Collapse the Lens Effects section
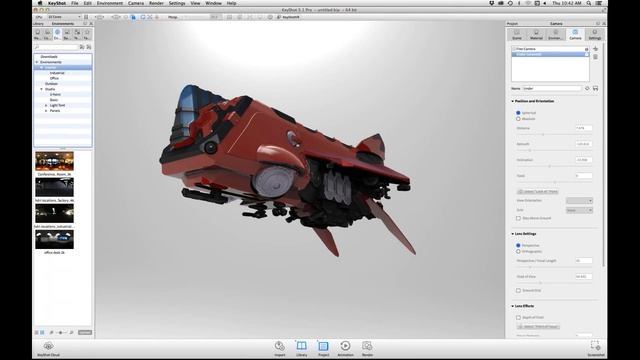The width and height of the screenshot is (640, 360). (513, 306)
